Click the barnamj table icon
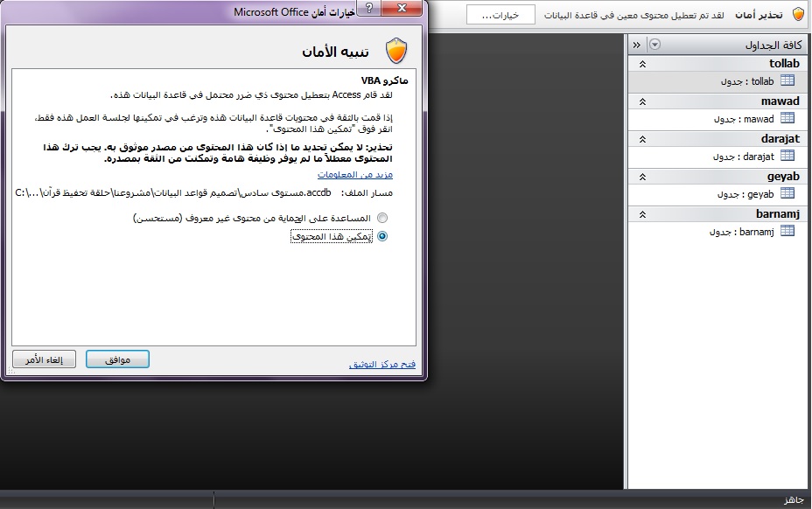The width and height of the screenshot is (812, 509). 787,231
